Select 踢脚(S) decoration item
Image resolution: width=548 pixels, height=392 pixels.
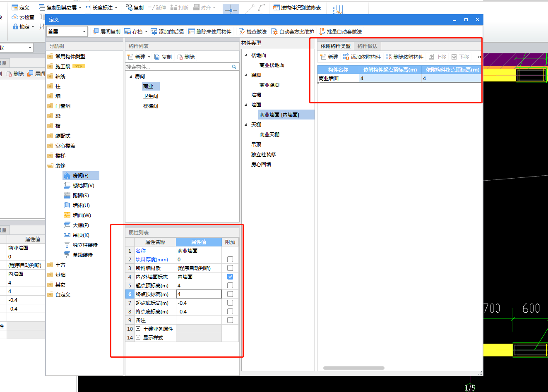click(77, 196)
